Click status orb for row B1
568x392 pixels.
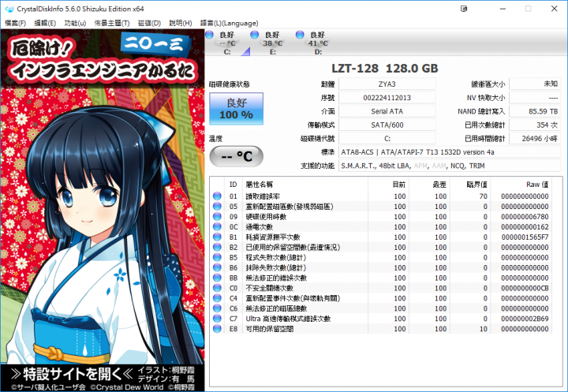coord(218,237)
